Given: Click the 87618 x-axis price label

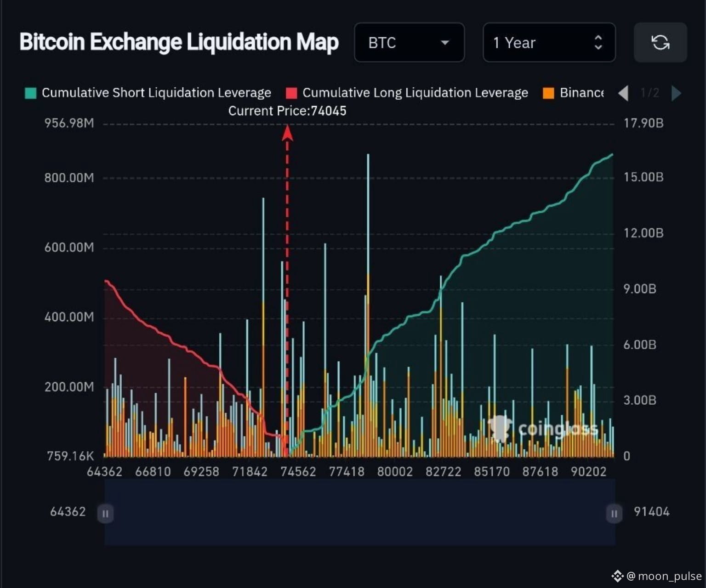Looking at the screenshot, I should tap(540, 472).
